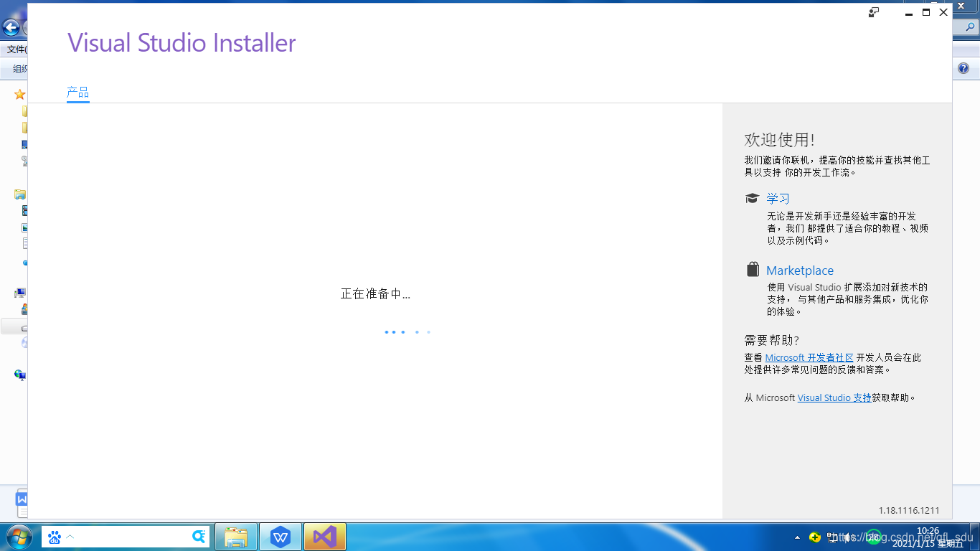Click the back arrow in Explorer window

11,28
